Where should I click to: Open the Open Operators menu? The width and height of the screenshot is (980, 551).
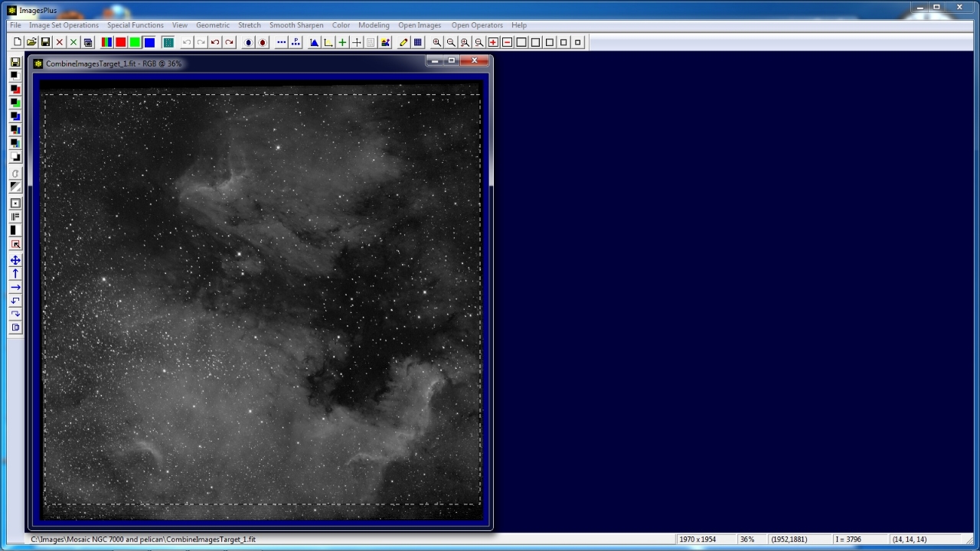coord(477,25)
